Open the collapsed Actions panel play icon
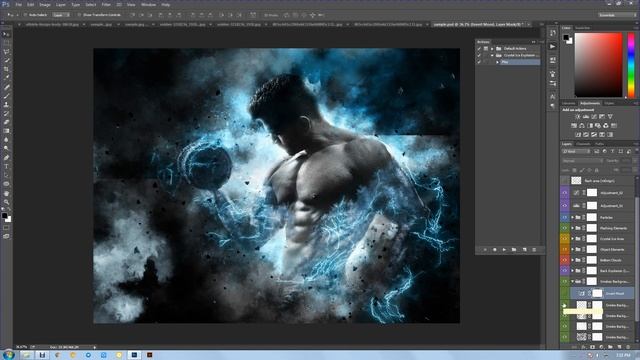This screenshot has width=640, height=360. pos(552,47)
